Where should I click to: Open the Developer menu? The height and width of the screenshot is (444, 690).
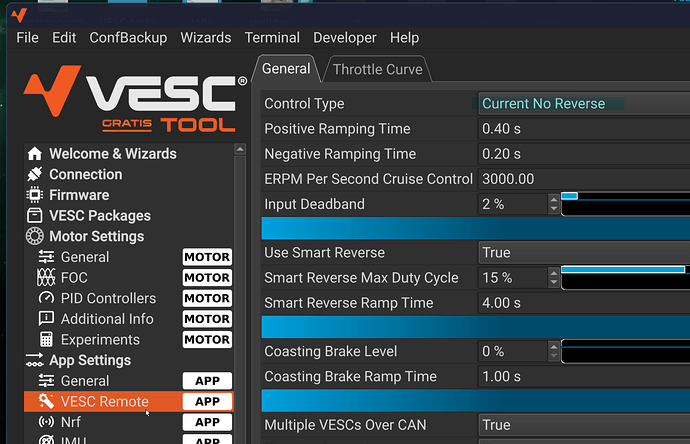345,38
